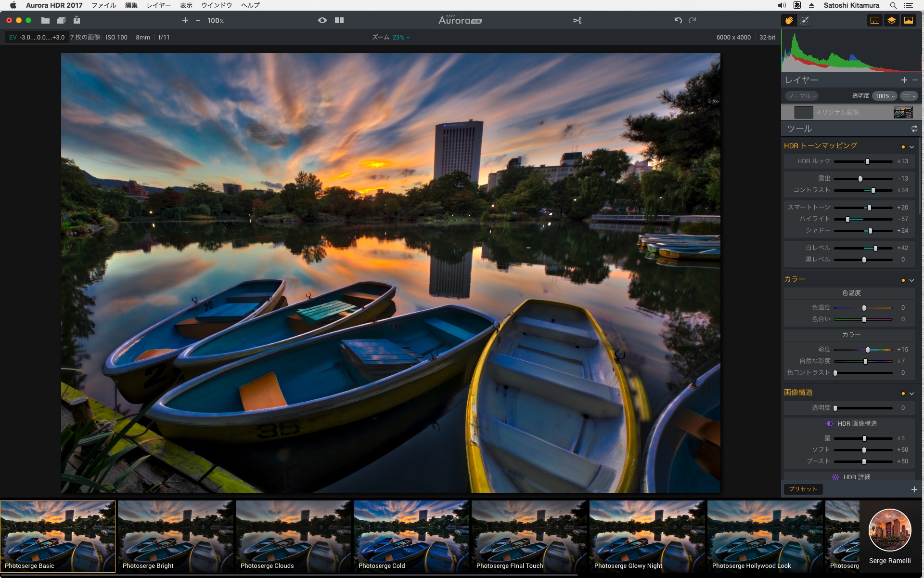Toggle the layers panel icon

pos(891,20)
